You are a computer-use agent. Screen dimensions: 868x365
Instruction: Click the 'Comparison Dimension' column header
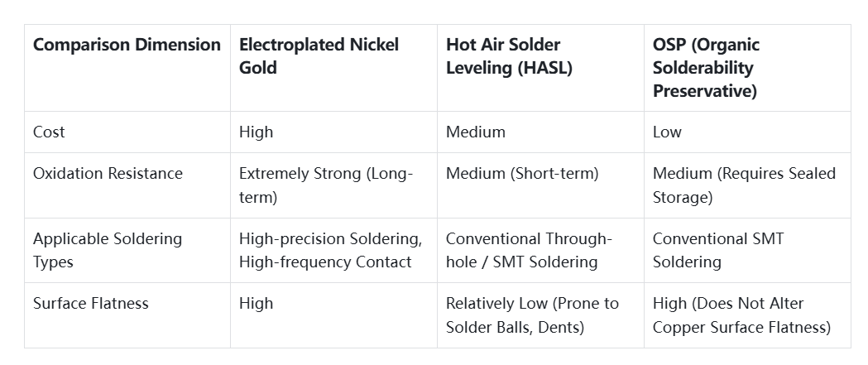click(x=127, y=45)
